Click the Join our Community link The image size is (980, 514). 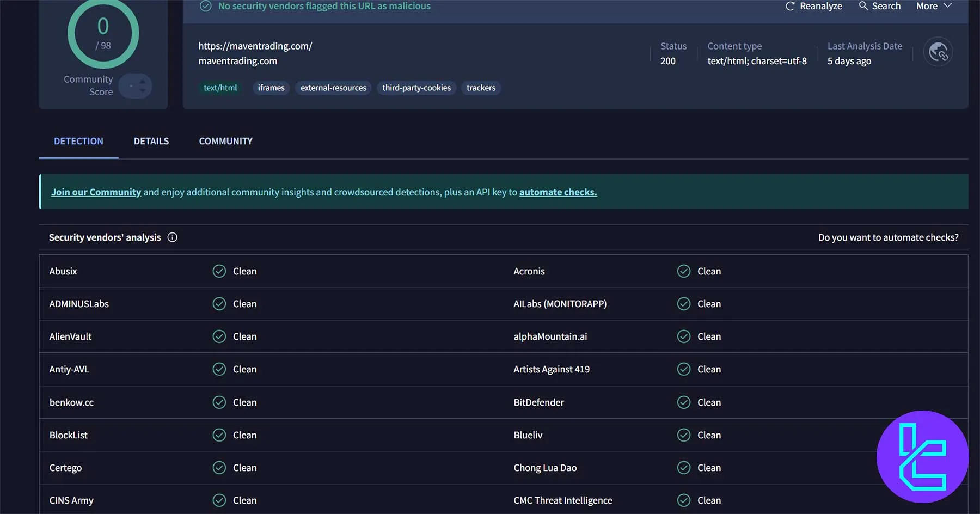[96, 192]
